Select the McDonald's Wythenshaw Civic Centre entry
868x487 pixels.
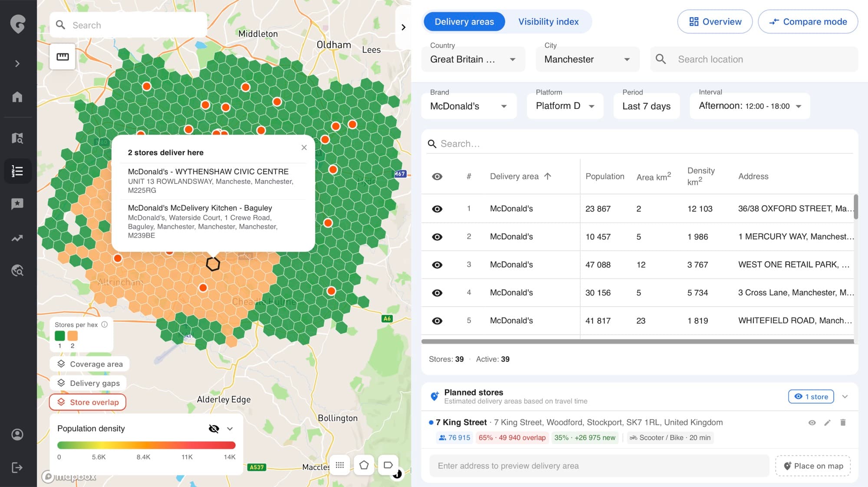(x=213, y=180)
